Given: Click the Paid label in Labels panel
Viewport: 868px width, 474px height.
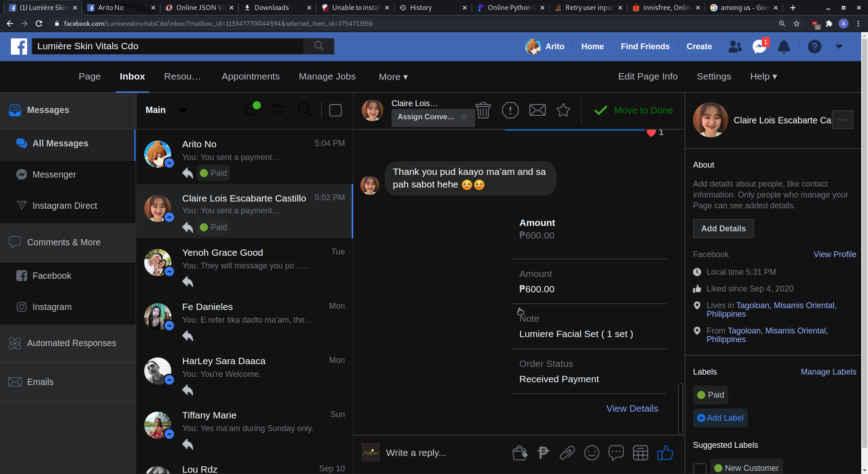Looking at the screenshot, I should 711,395.
